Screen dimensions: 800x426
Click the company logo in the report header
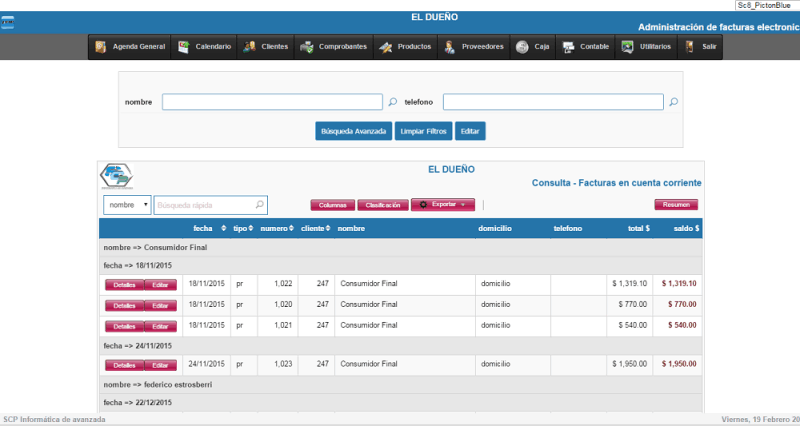116,177
